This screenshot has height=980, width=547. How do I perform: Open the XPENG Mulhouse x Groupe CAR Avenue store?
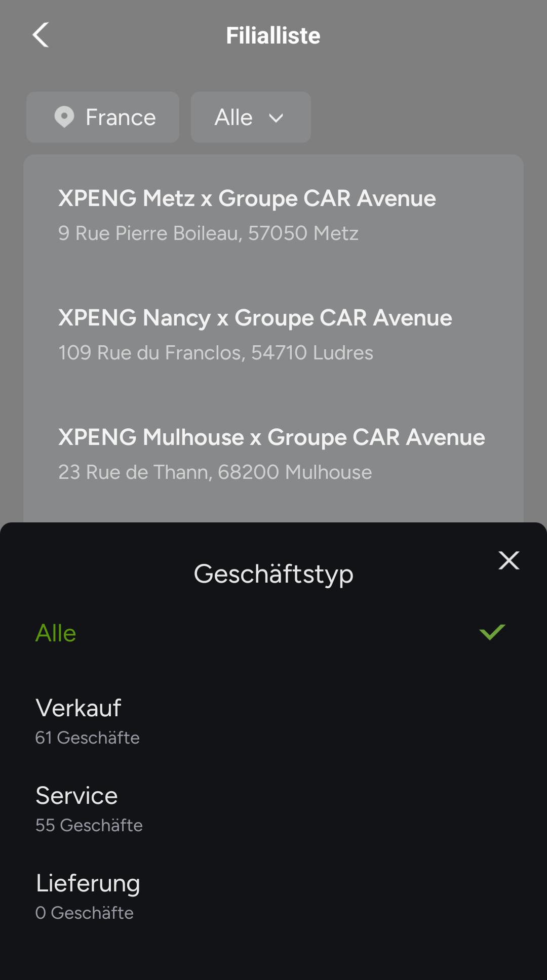[271, 437]
